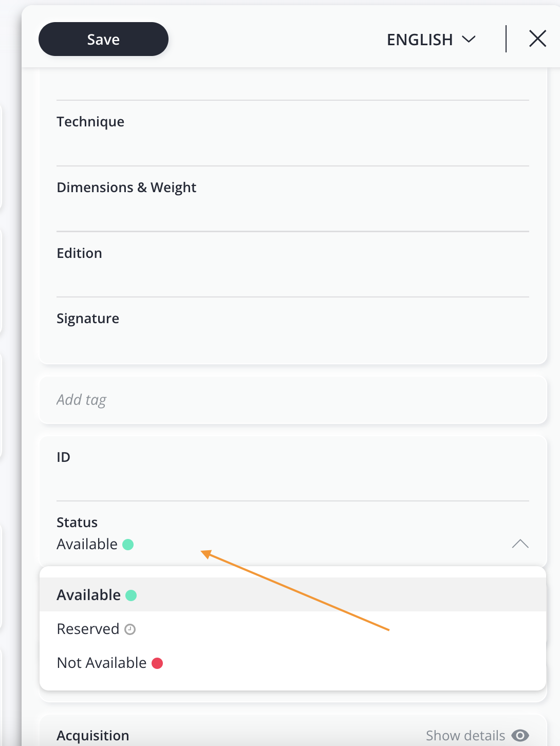Click the red dot beside Not Available
This screenshot has width=560, height=746.
click(x=157, y=663)
